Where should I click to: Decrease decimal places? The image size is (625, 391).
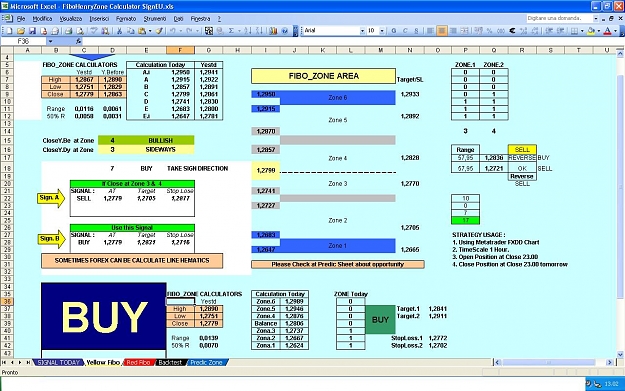[535, 31]
